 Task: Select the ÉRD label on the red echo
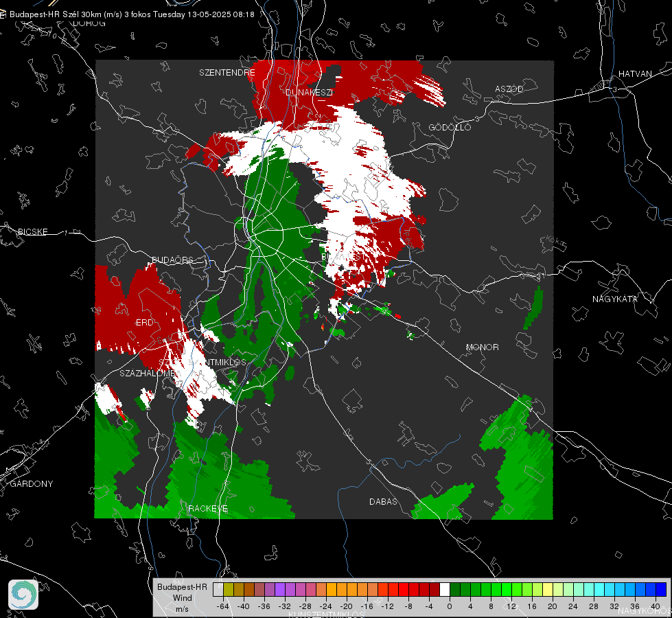click(144, 323)
